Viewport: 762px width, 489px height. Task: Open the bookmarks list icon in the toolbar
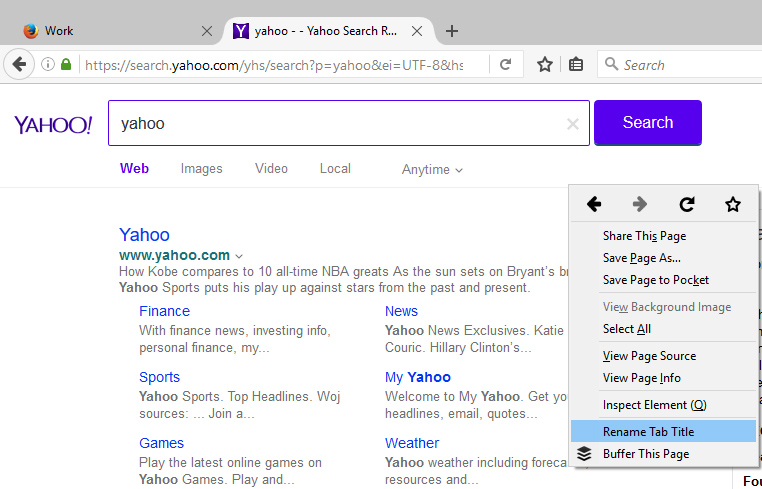click(576, 65)
